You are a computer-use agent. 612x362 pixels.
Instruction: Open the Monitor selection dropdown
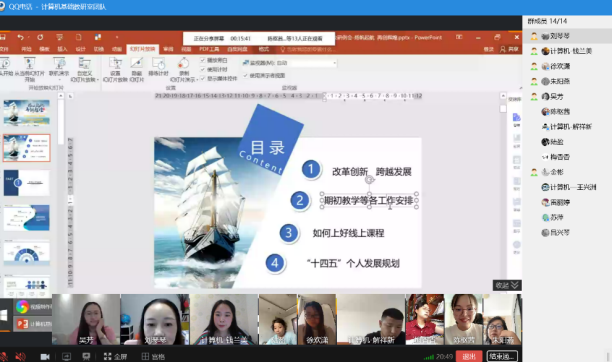313,62
